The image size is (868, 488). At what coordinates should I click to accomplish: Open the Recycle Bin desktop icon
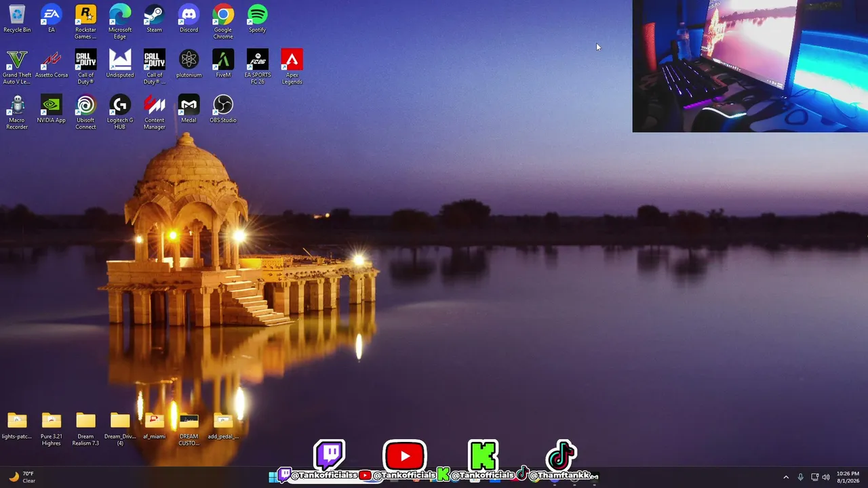pyautogui.click(x=17, y=18)
